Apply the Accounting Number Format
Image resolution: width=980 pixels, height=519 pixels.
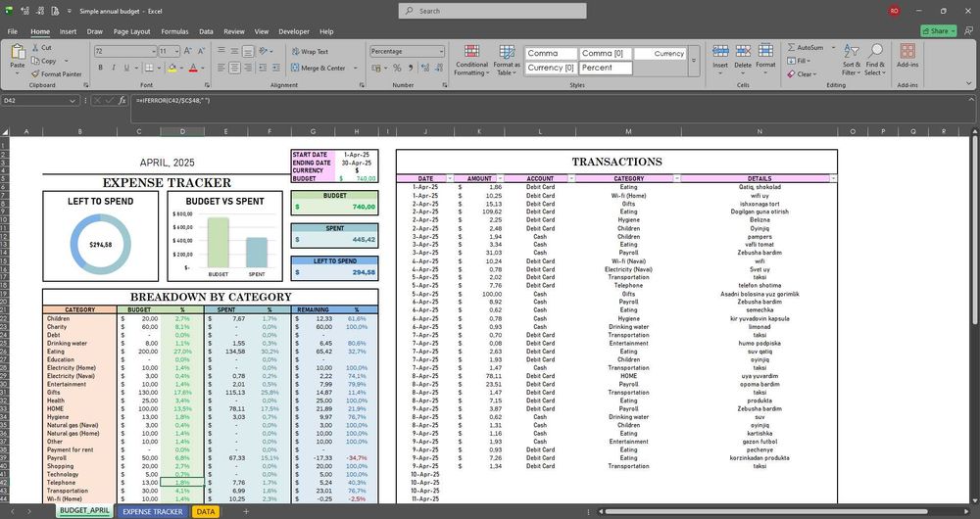click(x=377, y=68)
